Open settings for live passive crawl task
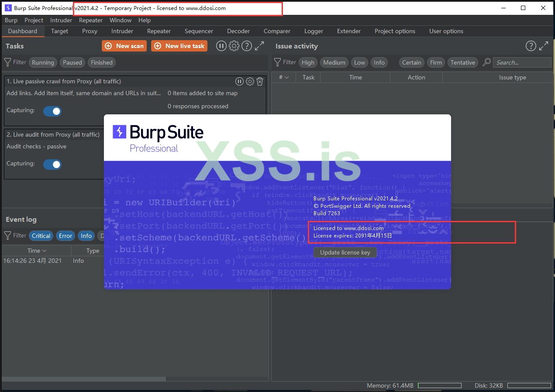The width and height of the screenshot is (555, 392). [x=250, y=81]
